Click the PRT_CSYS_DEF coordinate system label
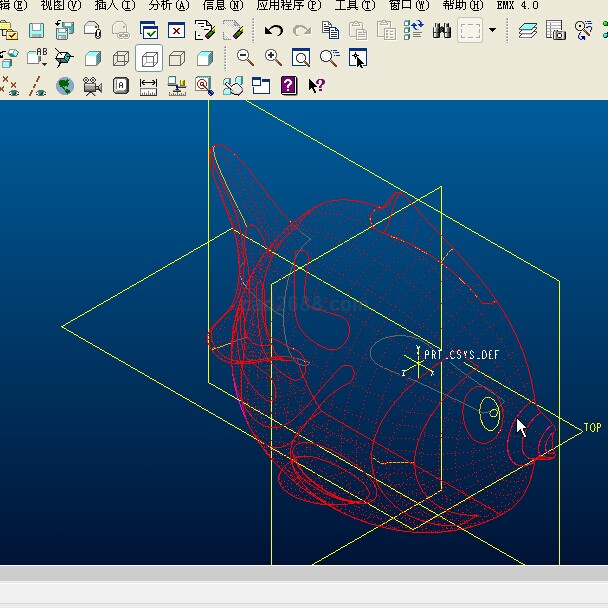The width and height of the screenshot is (608, 608). pyautogui.click(x=461, y=355)
